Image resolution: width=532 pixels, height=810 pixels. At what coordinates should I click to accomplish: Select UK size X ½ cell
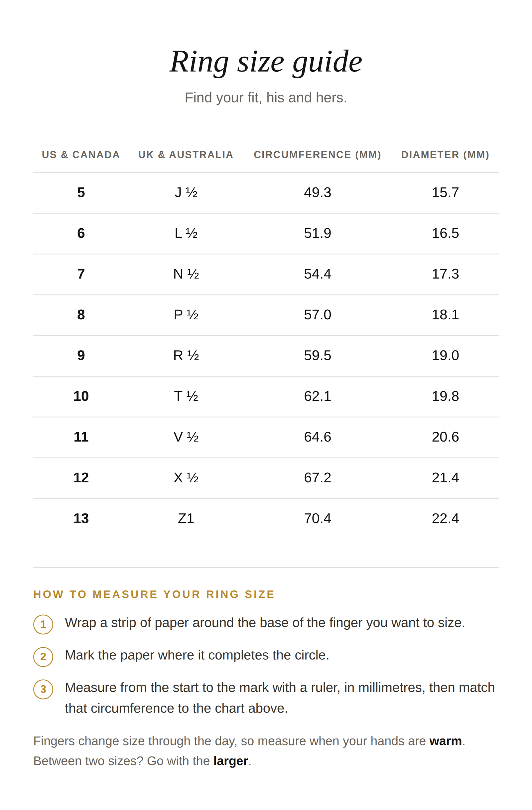(186, 478)
